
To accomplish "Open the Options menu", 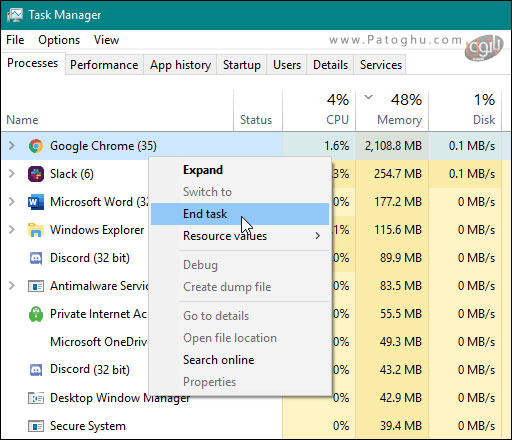I will (x=59, y=40).
